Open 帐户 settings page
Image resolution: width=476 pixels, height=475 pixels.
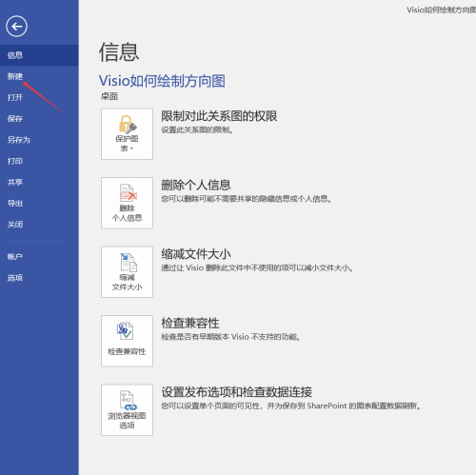click(x=39, y=257)
